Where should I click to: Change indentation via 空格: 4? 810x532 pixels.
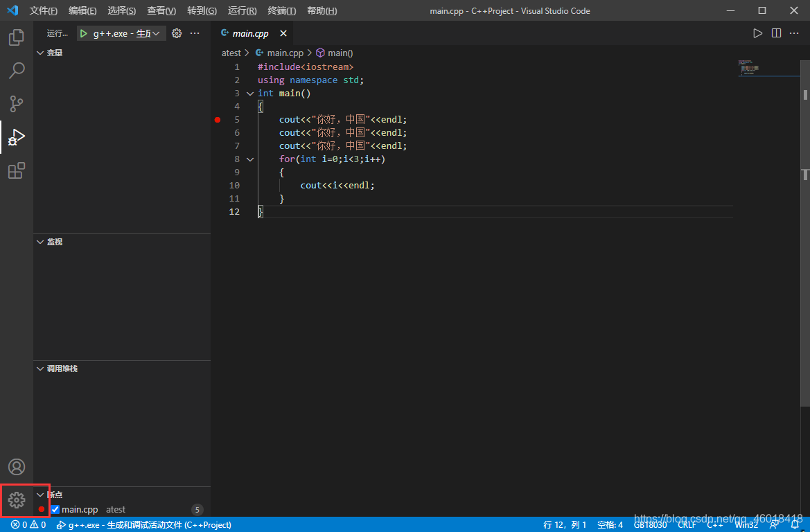click(x=610, y=525)
